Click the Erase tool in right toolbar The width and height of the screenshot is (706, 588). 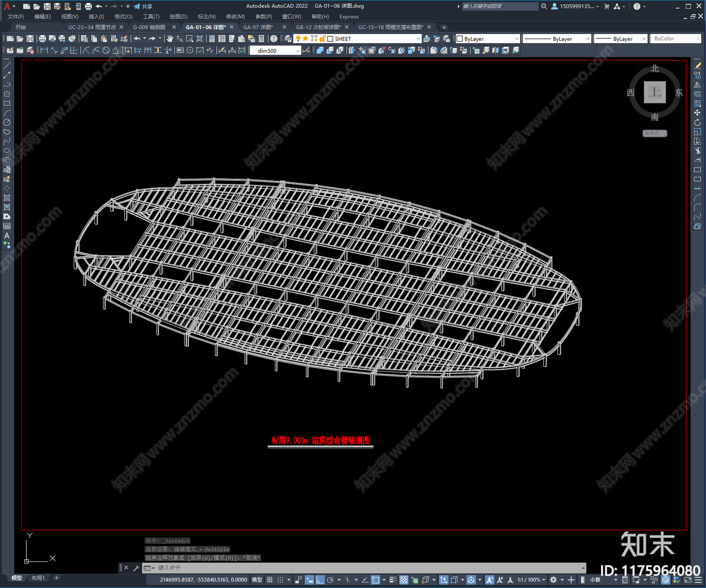(697, 66)
